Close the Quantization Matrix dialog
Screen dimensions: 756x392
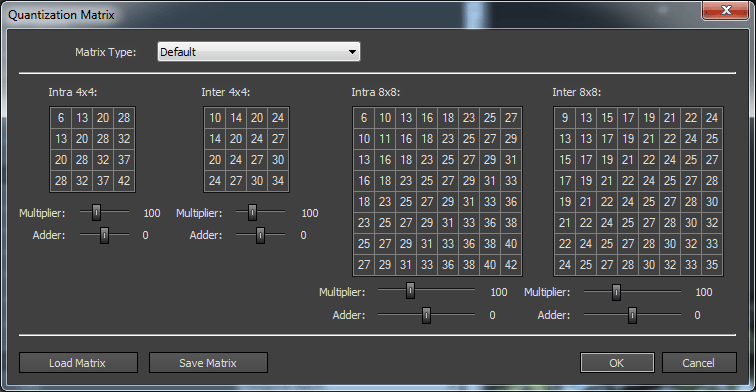(x=726, y=10)
